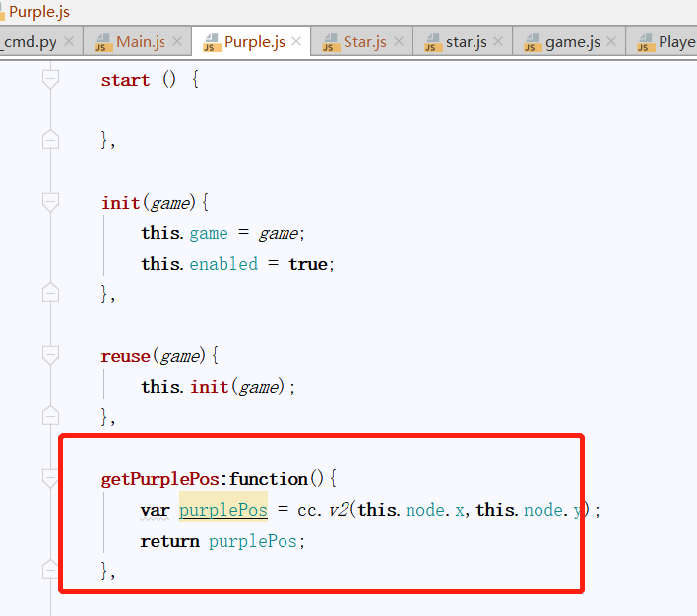Click 'purplePos' in the return statement
The image size is (697, 616).
[x=252, y=541]
